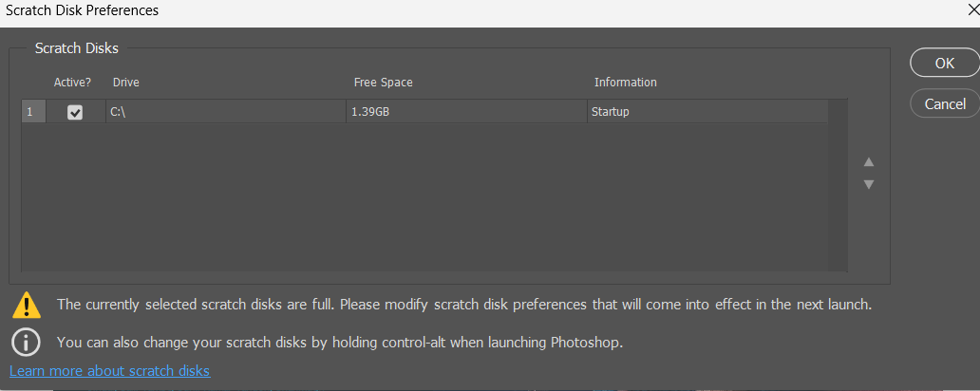Click the Free Space column header
This screenshot has width=980, height=391.
(383, 83)
